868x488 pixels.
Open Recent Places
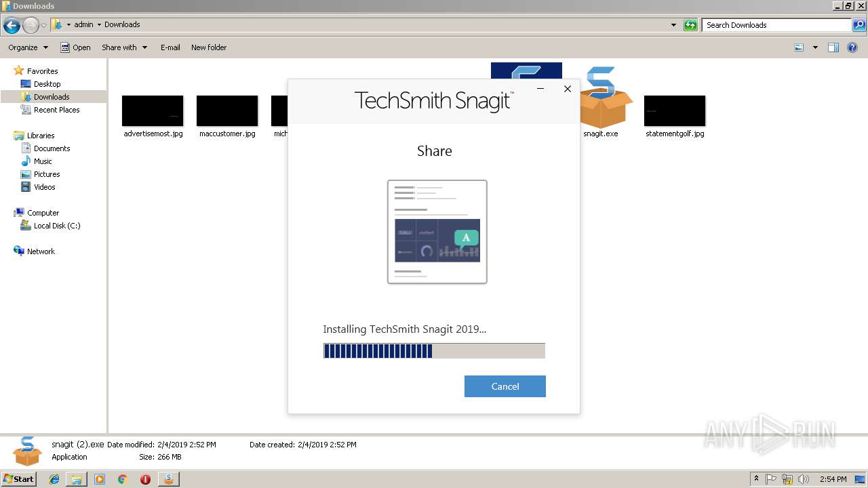click(x=56, y=110)
